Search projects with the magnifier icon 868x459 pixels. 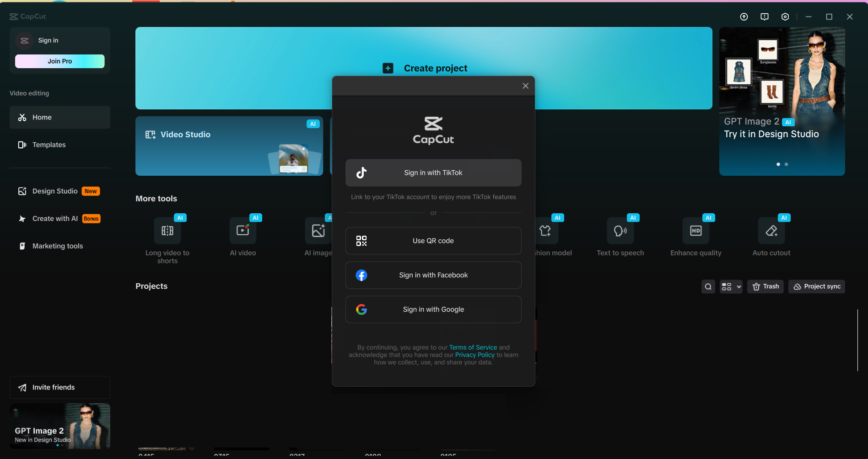[708, 287]
